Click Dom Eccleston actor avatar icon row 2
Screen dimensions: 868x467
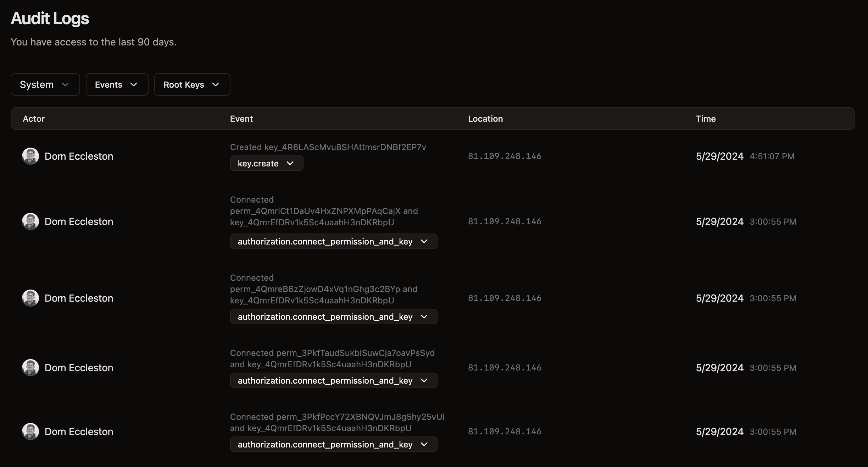point(30,221)
